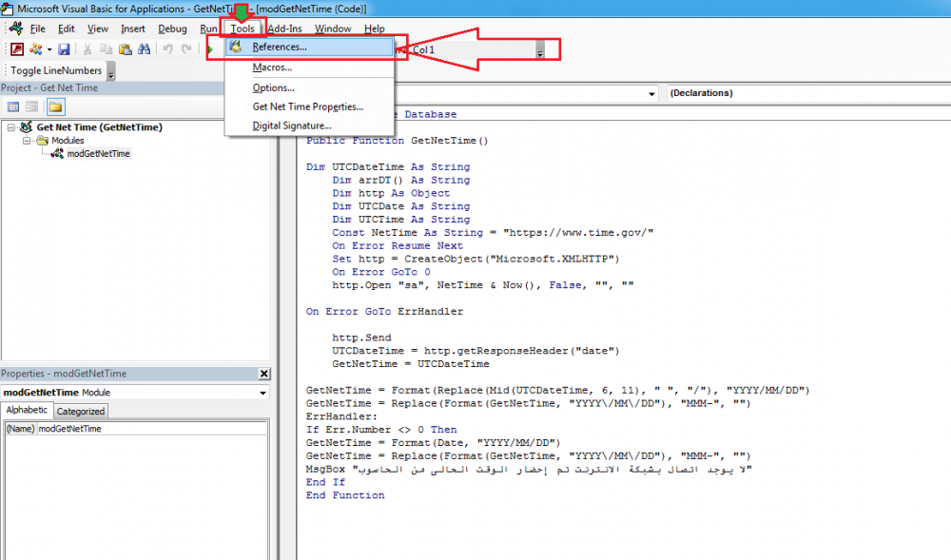951x560 pixels.
Task: Open the Run menu
Action: [x=208, y=29]
